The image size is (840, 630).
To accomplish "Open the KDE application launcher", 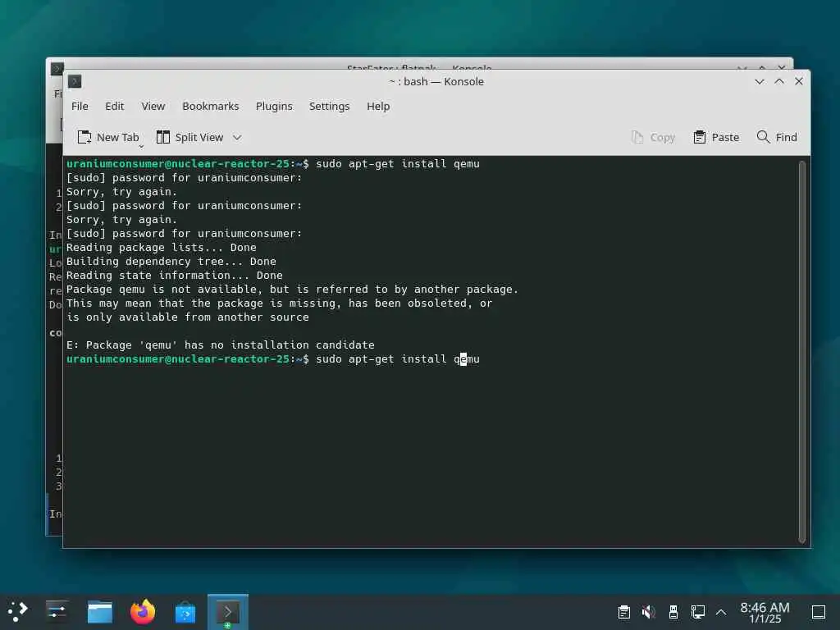I will click(17, 612).
